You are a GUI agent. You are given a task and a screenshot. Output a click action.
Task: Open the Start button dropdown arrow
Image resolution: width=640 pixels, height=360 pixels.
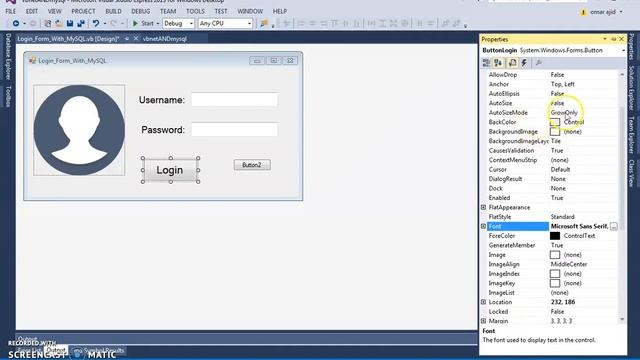pos(158,24)
